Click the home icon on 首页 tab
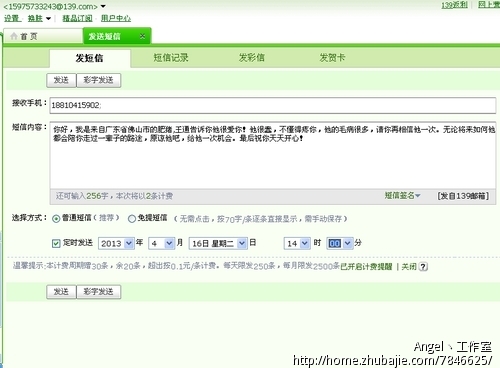The width and height of the screenshot is (500, 368). [14, 36]
